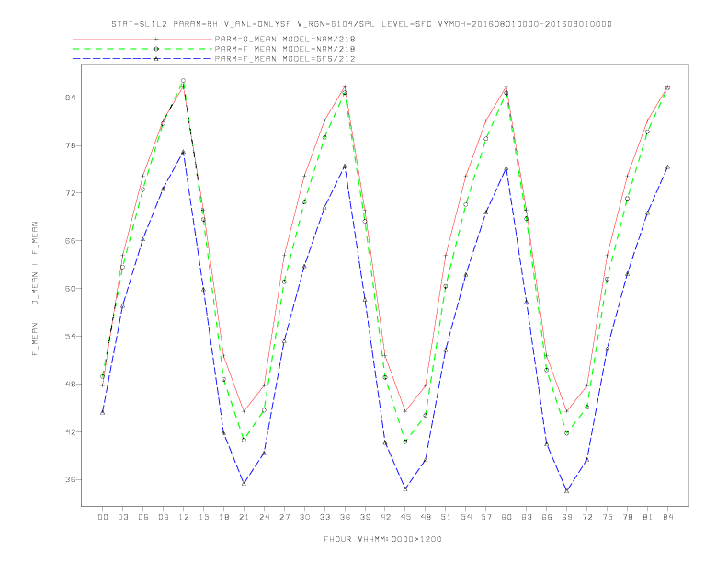Click x-axis forecast hour label 18
Image resolution: width=728 pixels, height=563 pixels.
(x=223, y=517)
